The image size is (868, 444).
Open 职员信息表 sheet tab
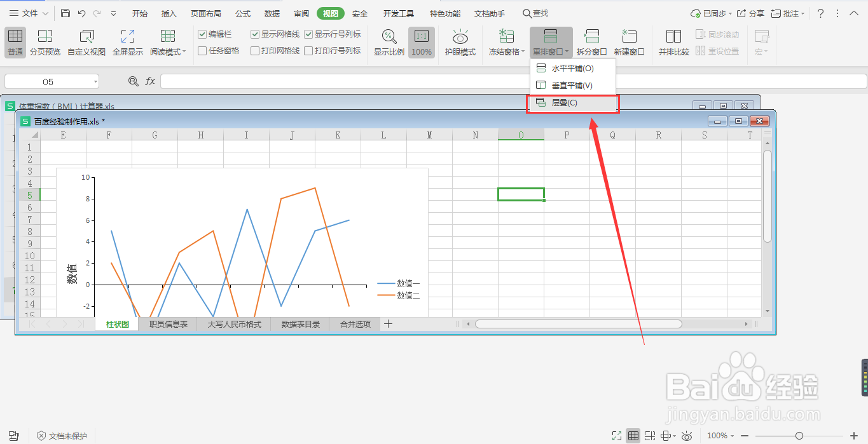click(169, 324)
